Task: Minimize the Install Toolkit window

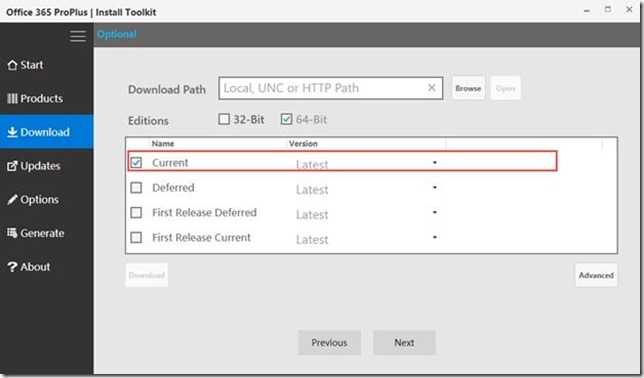Action: 587,10
